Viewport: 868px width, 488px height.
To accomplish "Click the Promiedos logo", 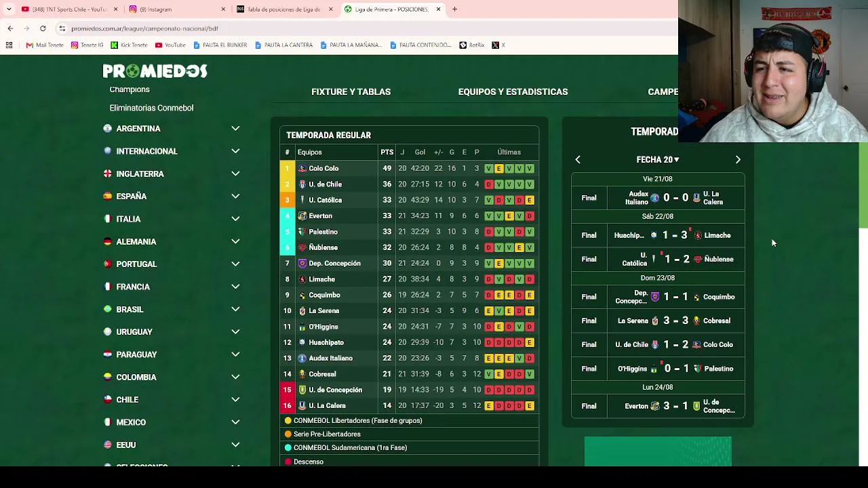I will pos(155,71).
